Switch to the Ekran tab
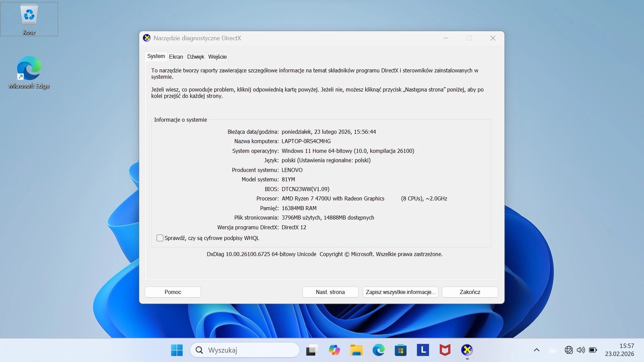Screen dimensions: 644x362 point(176,57)
